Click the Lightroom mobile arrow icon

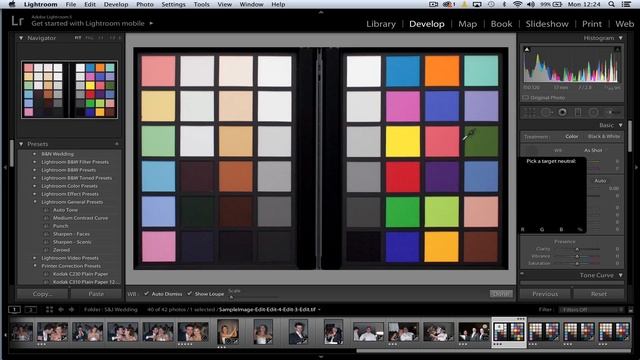151,23
